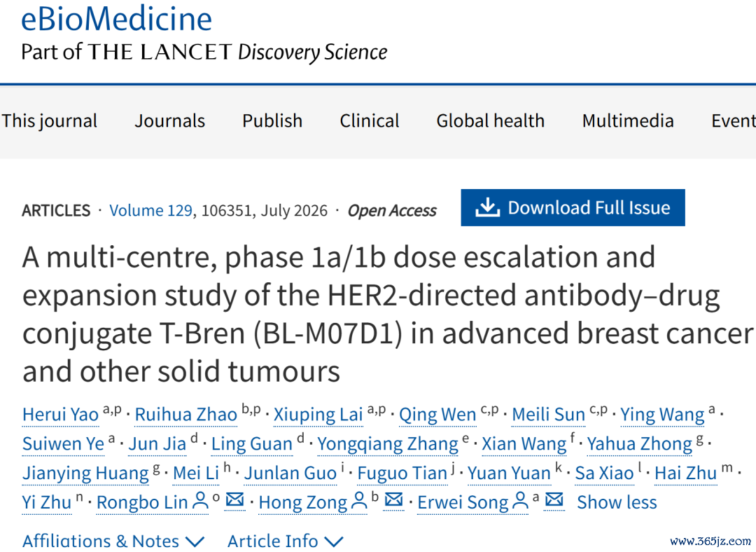Open the Volume 129 link
The width and height of the screenshot is (756, 552).
(150, 210)
